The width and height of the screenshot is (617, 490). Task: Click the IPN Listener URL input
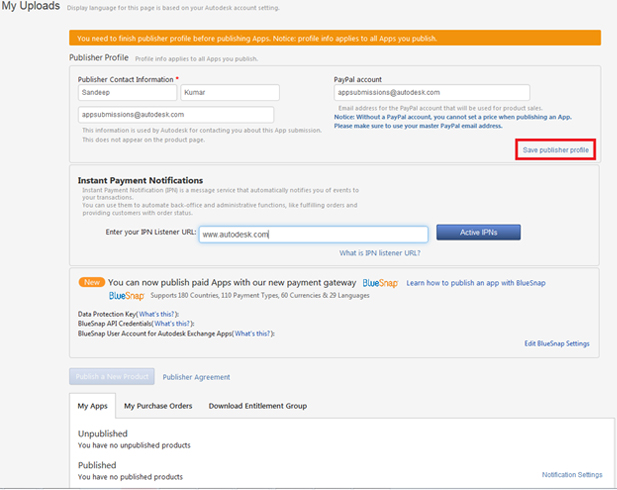point(313,233)
